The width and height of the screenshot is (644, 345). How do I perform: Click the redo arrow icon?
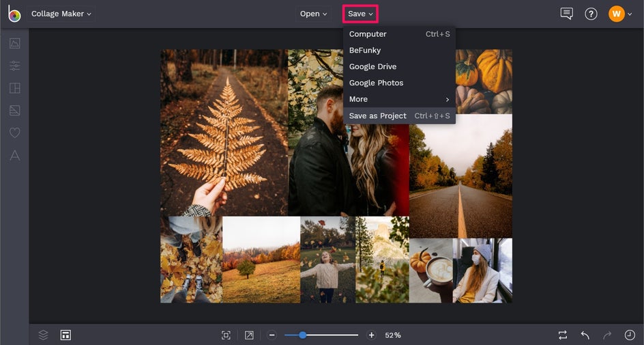[607, 335]
